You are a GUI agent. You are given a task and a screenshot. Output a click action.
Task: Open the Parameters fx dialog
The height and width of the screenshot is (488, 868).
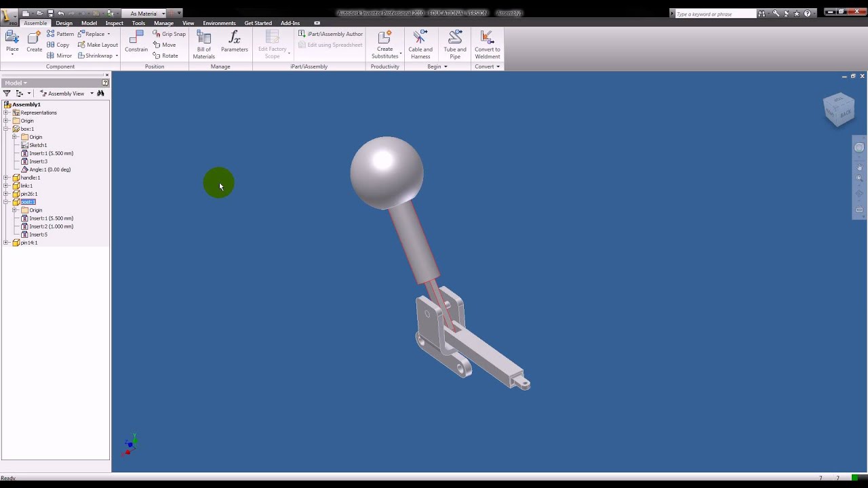tap(234, 42)
